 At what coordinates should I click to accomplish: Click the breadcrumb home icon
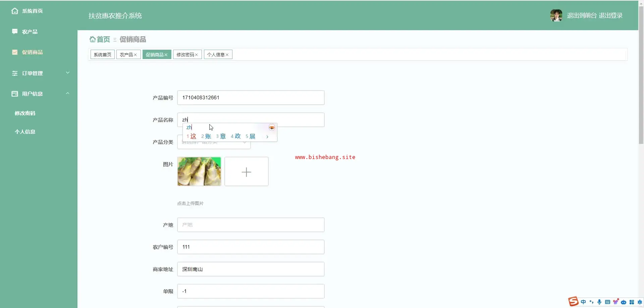tap(93, 39)
